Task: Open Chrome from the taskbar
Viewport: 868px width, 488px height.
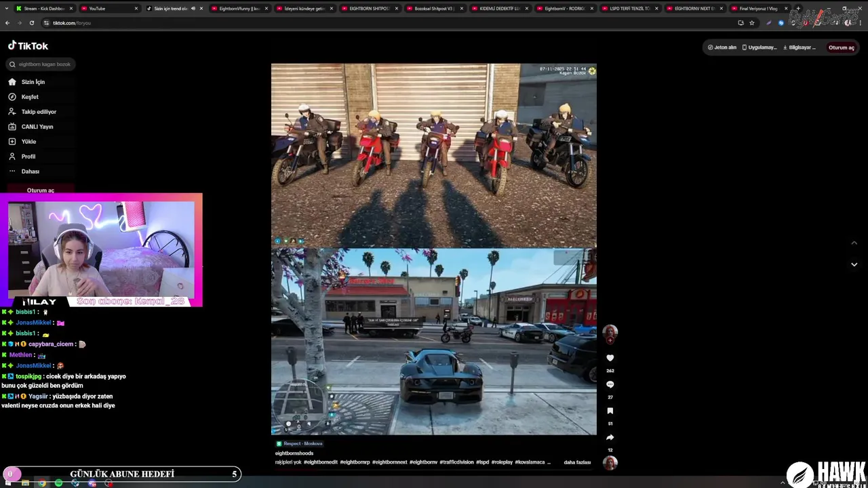Action: 42,483
